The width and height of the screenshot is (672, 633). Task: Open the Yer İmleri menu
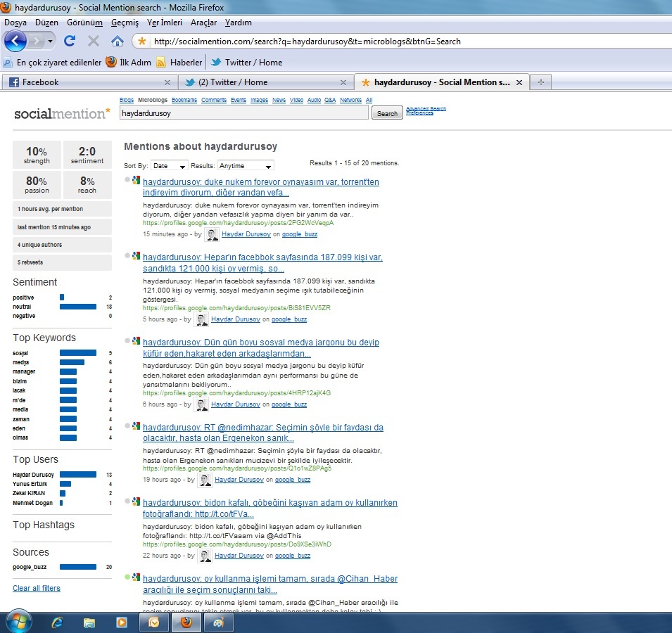[x=165, y=23]
